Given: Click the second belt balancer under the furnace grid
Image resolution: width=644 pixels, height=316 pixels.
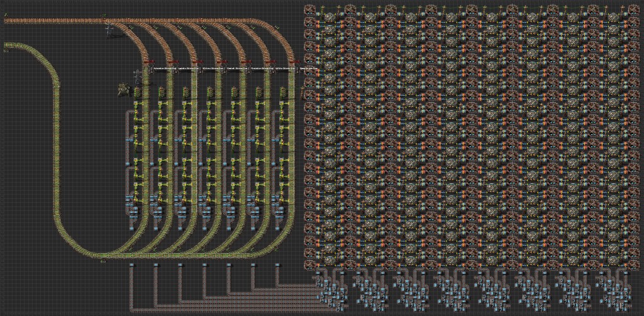Looking at the screenshot, I should click(x=371, y=291).
